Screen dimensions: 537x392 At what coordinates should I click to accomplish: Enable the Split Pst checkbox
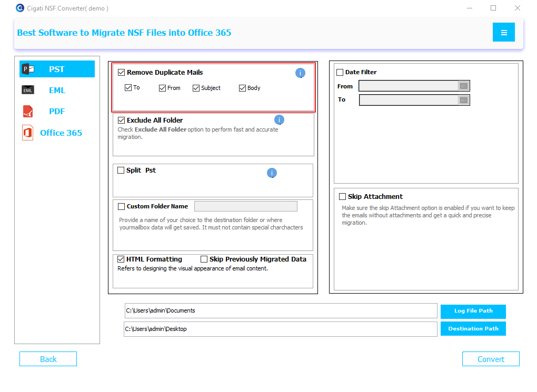click(x=121, y=170)
